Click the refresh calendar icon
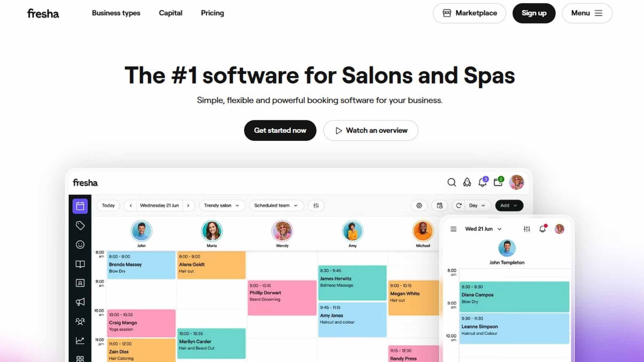Image resolution: width=644 pixels, height=362 pixels. point(459,205)
